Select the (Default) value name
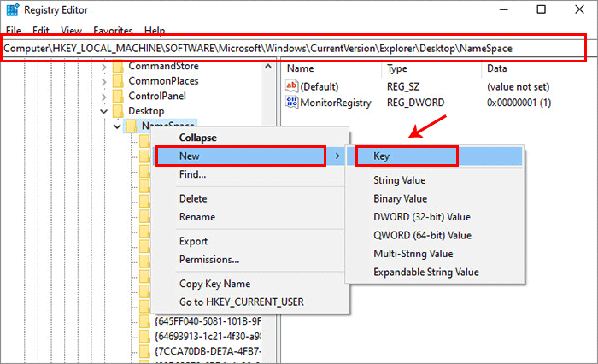 (x=320, y=86)
